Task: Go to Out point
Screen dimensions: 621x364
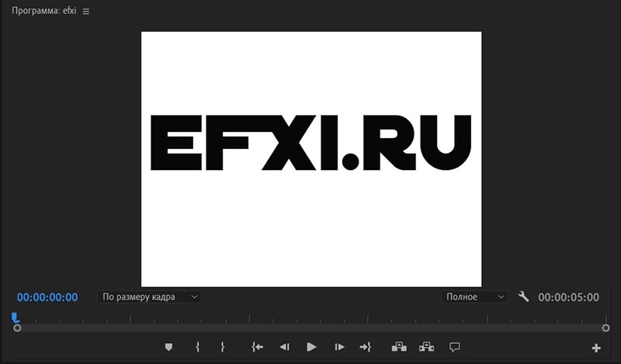Action: tap(365, 348)
